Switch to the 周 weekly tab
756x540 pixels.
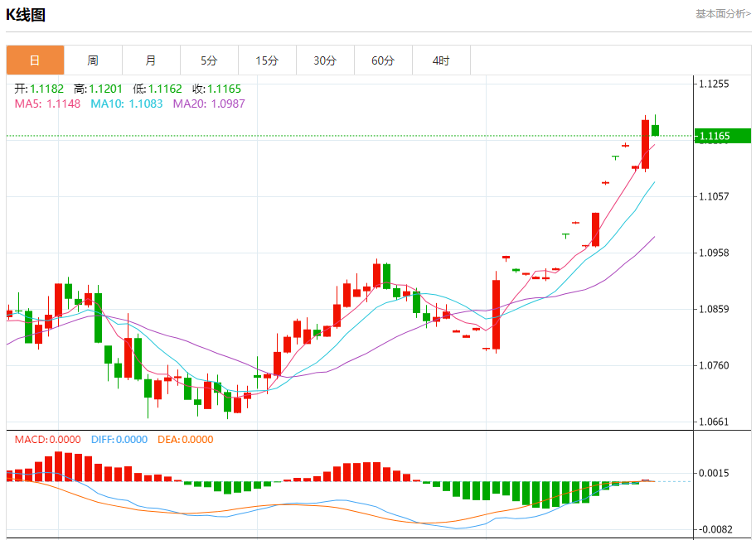pos(93,60)
